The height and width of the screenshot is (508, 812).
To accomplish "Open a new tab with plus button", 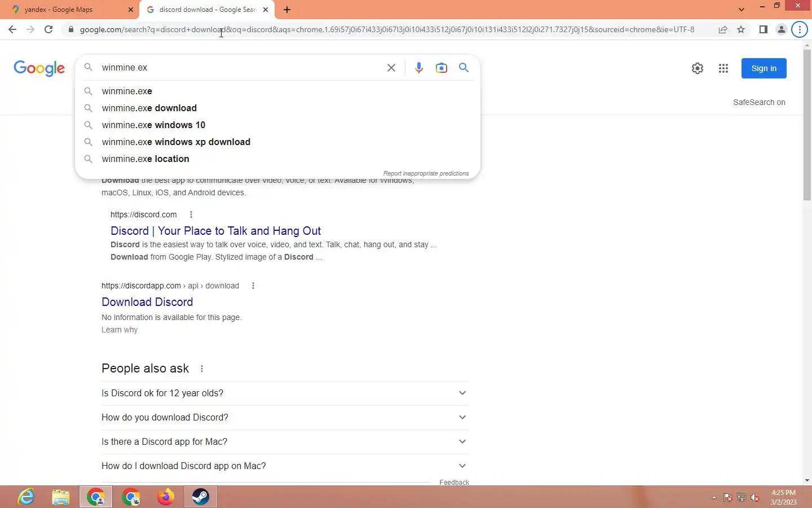I will (x=287, y=10).
